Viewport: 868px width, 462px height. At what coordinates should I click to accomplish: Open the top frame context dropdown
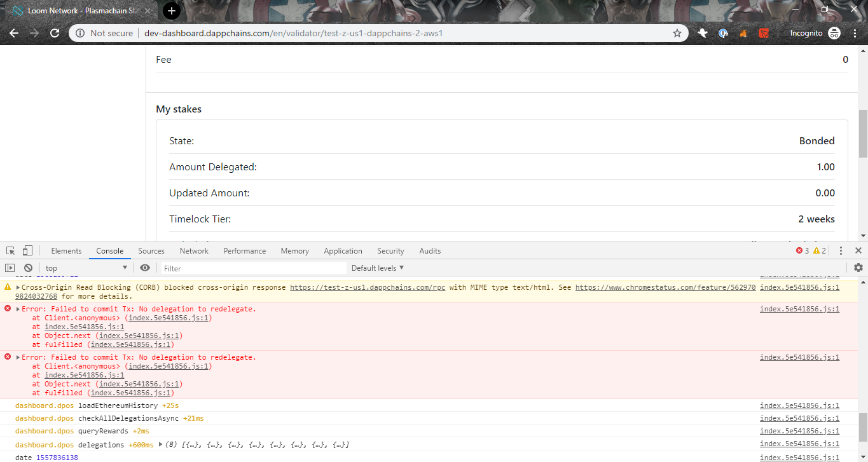[x=86, y=268]
